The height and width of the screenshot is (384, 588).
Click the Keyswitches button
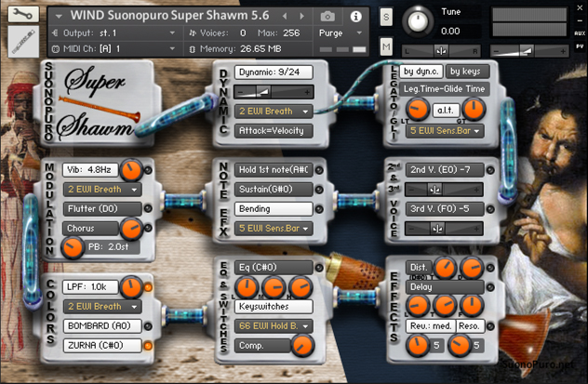point(274,307)
